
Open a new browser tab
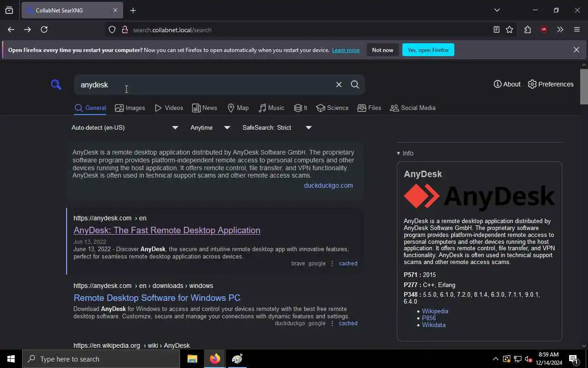(x=133, y=10)
